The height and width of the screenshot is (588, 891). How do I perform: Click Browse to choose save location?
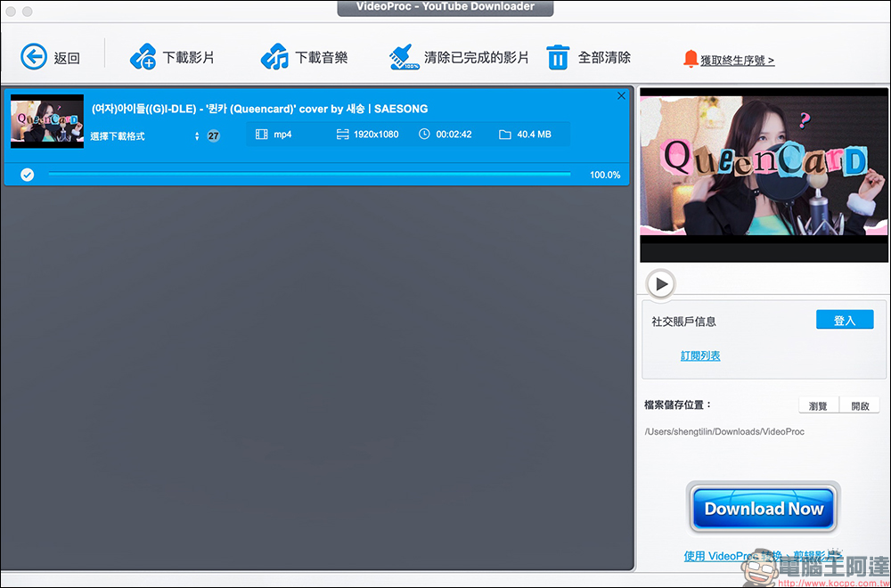click(x=818, y=405)
